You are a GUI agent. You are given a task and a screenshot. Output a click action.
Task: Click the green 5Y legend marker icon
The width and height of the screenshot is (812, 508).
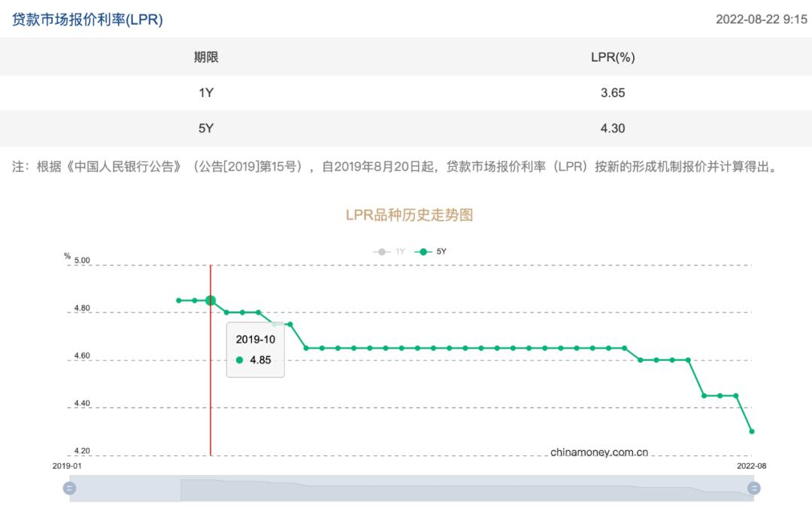point(423,252)
